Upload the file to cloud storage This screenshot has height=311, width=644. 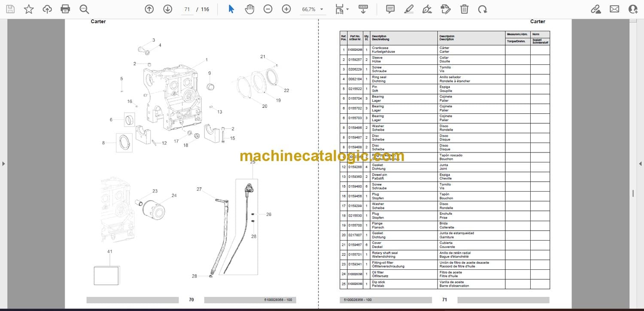pos(47,9)
